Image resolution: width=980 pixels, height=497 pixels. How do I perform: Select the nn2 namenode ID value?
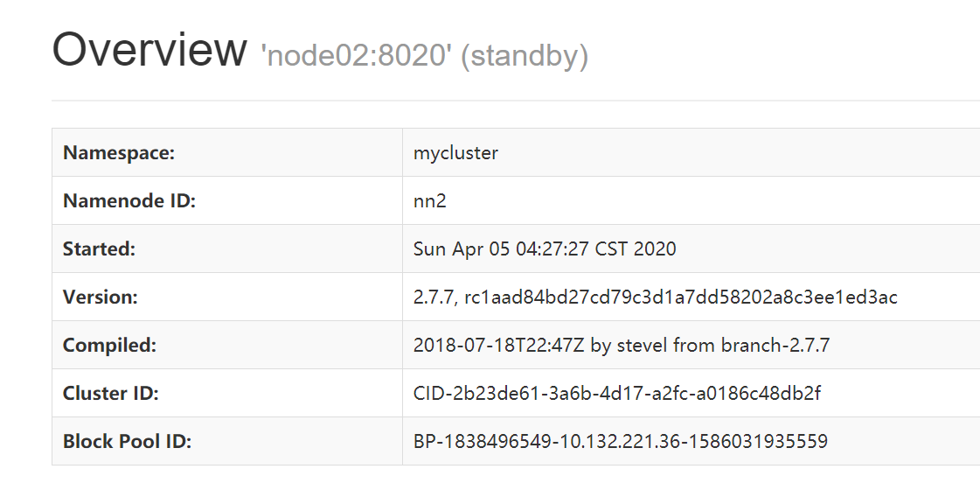pyautogui.click(x=429, y=201)
